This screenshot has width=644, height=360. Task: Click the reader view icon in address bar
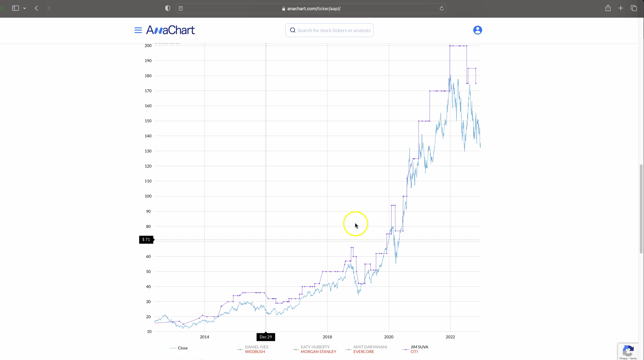point(181,8)
